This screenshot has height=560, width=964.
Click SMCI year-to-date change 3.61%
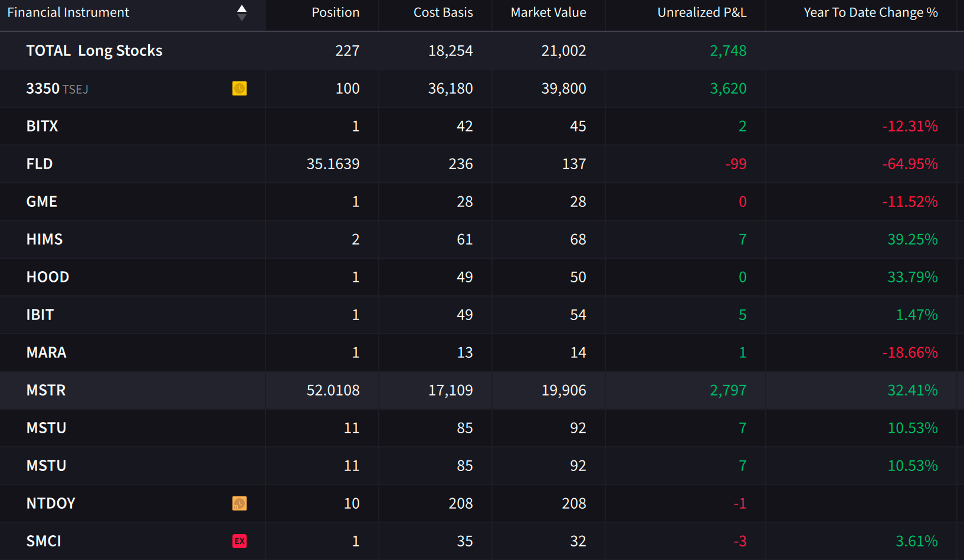917,541
